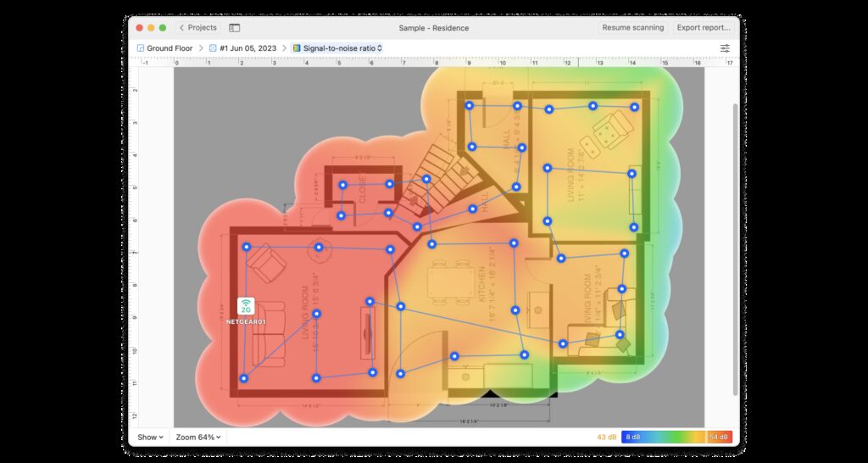Click the 43 dB signal reading label
Viewport: 868px width, 463px height.
tap(605, 437)
